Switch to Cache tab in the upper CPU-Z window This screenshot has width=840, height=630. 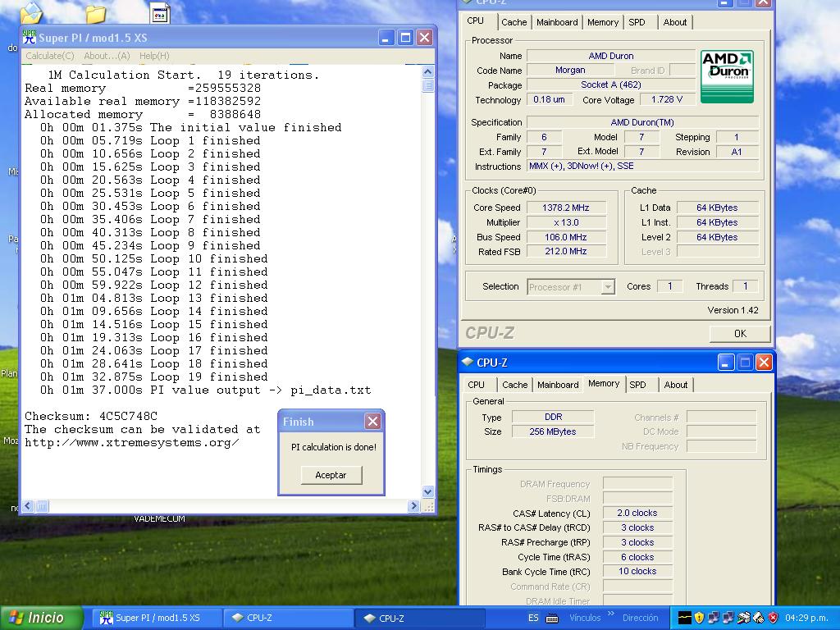[514, 22]
